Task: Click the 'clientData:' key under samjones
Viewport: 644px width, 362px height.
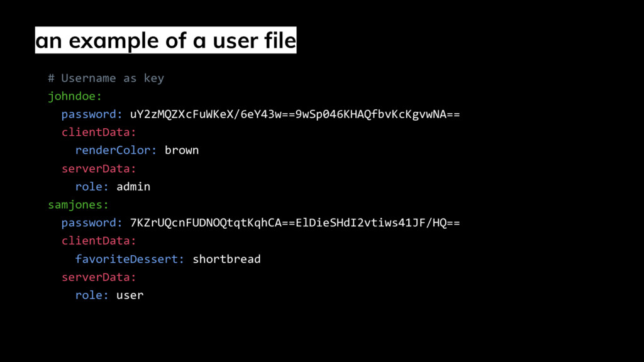Action: point(99,241)
